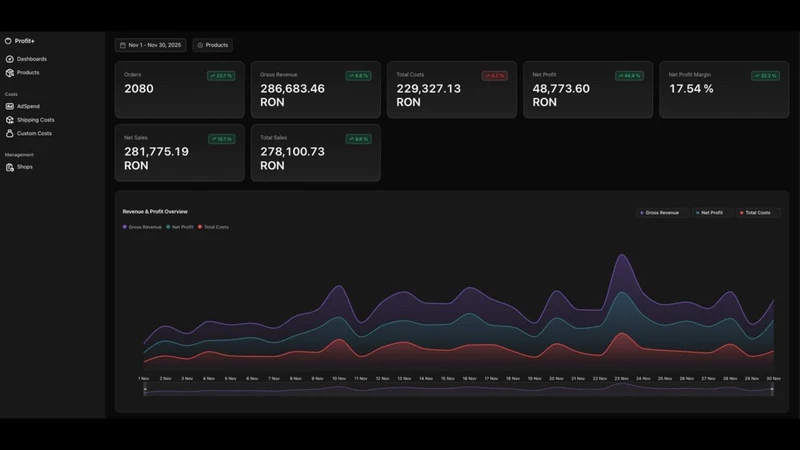Image resolution: width=800 pixels, height=450 pixels.
Task: Click the gross revenue peak on 23 Nov
Action: coord(621,254)
